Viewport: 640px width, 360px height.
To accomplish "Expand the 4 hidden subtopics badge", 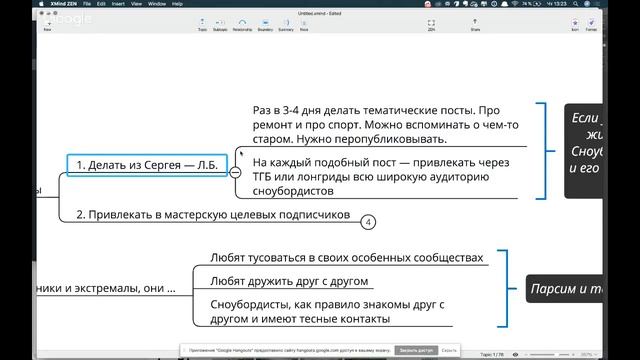I will click(368, 222).
